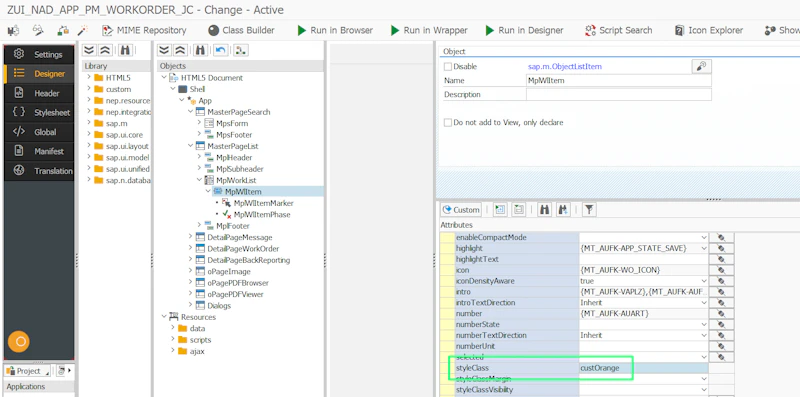Screen dimensions: 800x397
Task: Click the wrench icon next to sap.m.ObjectListItem
Action: [702, 66]
